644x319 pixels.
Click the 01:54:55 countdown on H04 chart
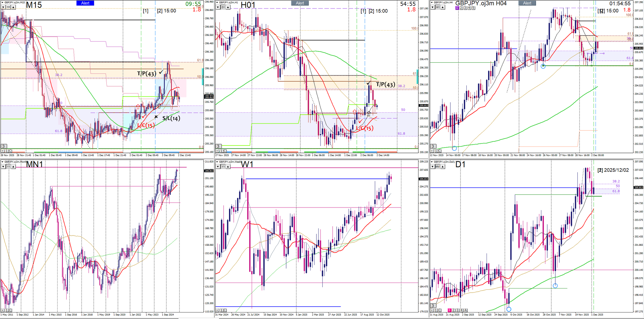620,3
